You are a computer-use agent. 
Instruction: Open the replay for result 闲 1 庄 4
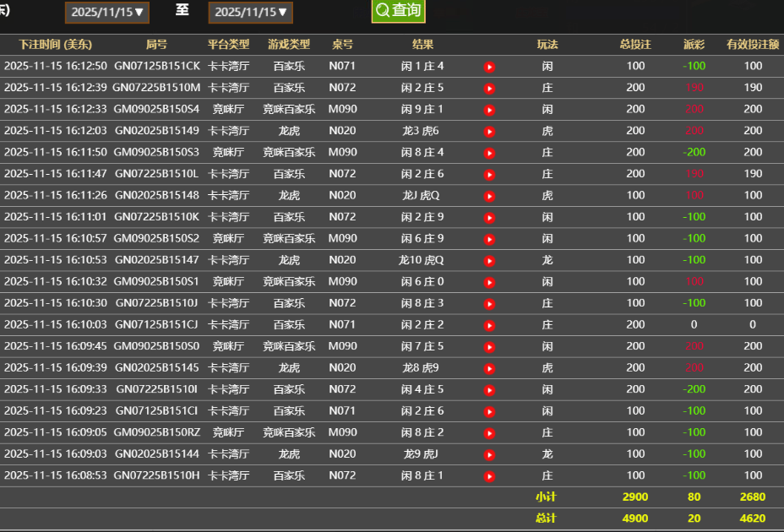tap(490, 66)
